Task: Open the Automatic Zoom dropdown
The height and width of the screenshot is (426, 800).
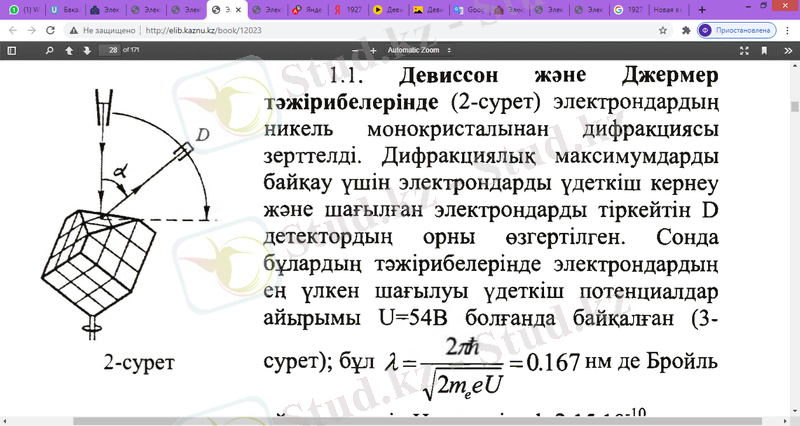Action: point(420,49)
